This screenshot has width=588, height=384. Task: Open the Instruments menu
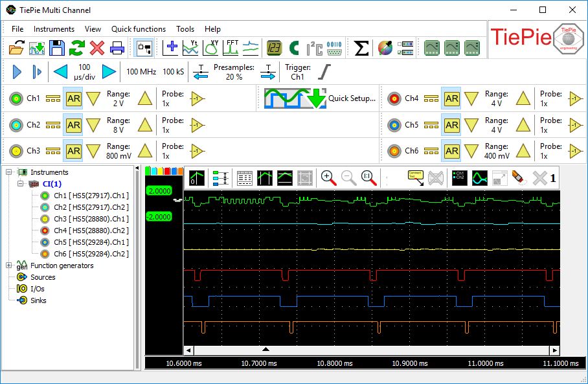[54, 29]
